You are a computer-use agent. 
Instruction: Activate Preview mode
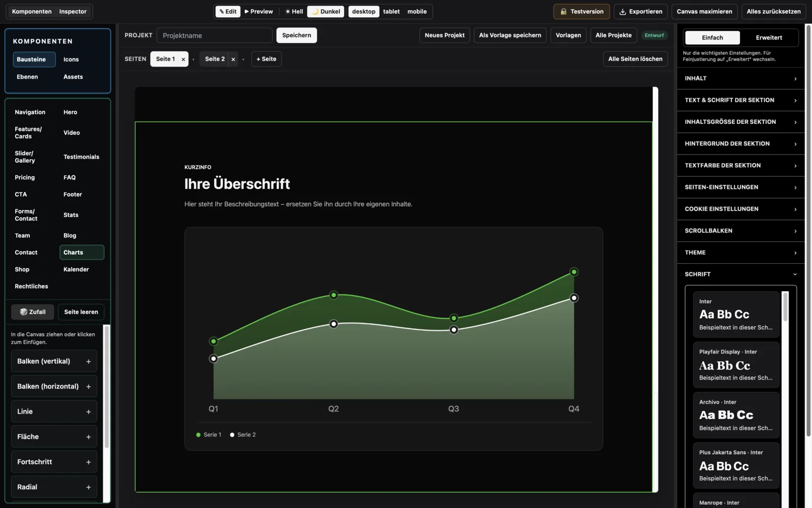[x=259, y=11]
